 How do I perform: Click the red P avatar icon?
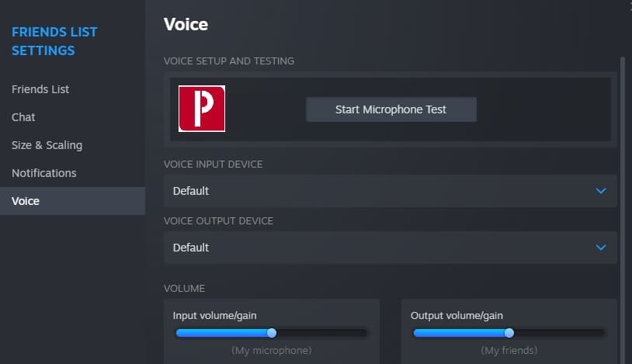[x=202, y=109]
